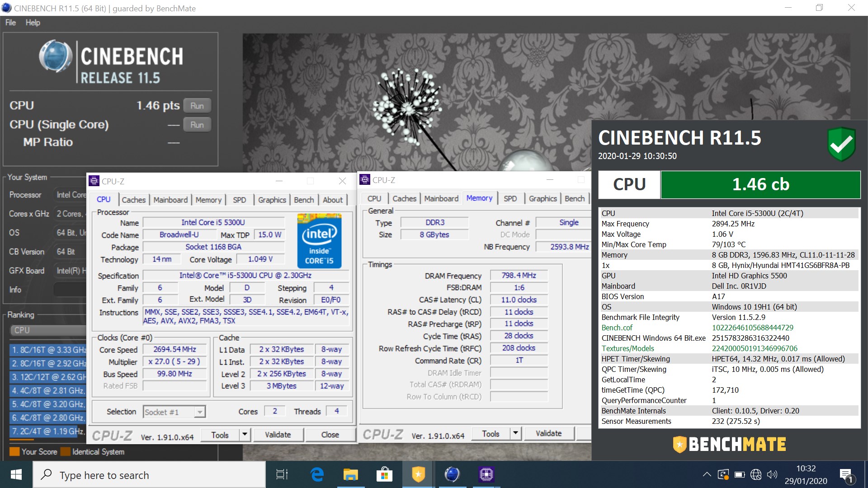This screenshot has height=488, width=868.
Task: Click Your Score orange legend swatch
Action: tap(14, 451)
